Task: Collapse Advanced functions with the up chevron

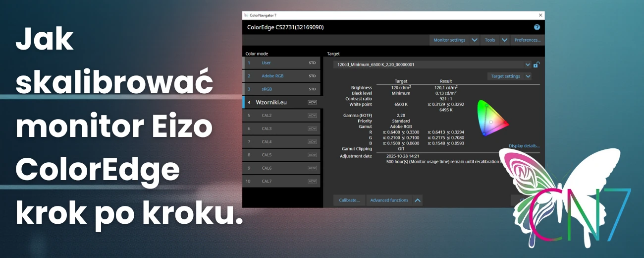Action: [418, 200]
